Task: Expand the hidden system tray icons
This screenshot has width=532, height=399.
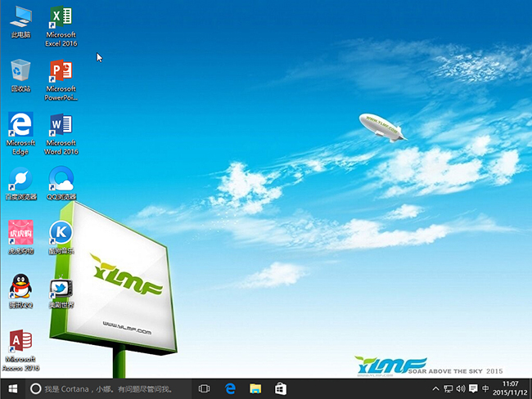Action: coord(435,388)
